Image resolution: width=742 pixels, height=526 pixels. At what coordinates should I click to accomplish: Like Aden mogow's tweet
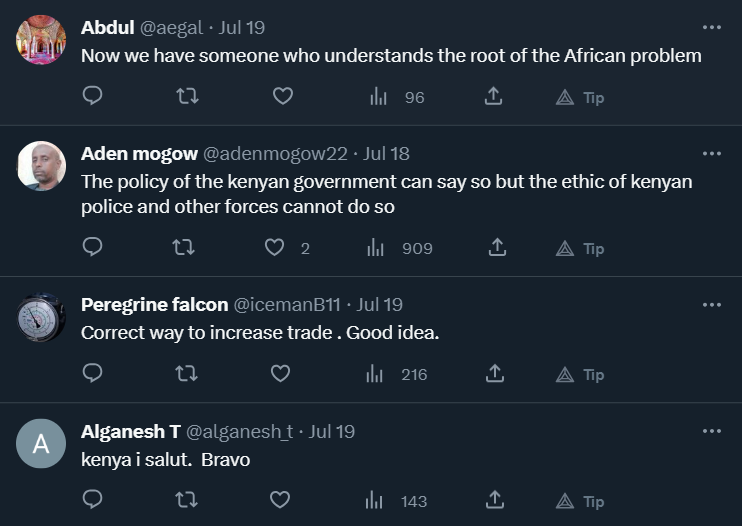275,248
